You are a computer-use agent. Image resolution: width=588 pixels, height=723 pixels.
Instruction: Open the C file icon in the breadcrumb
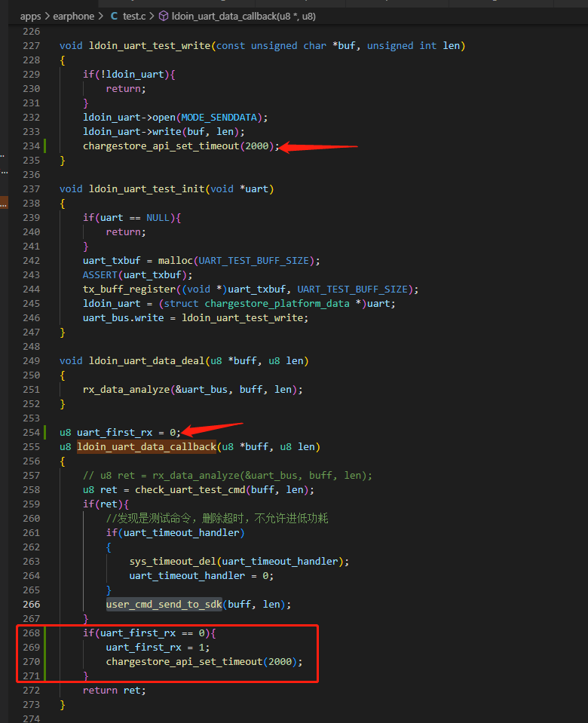114,16
